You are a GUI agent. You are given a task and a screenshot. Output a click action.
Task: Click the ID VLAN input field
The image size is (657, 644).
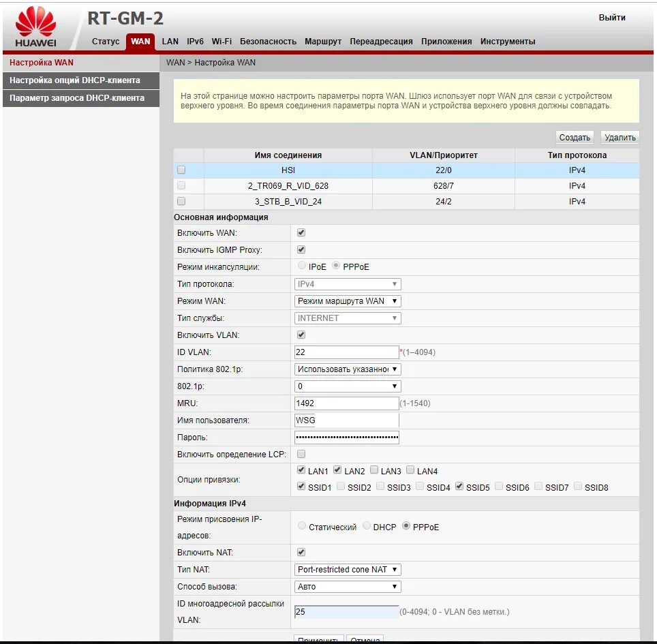346,352
